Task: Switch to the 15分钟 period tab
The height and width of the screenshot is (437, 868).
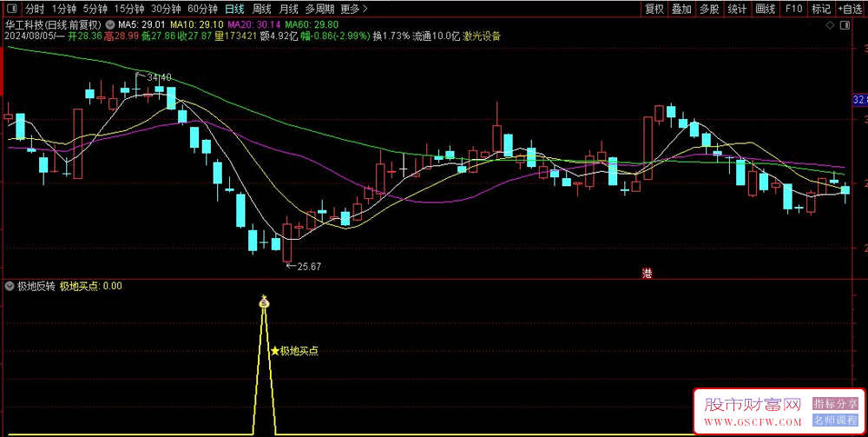Action: (129, 9)
